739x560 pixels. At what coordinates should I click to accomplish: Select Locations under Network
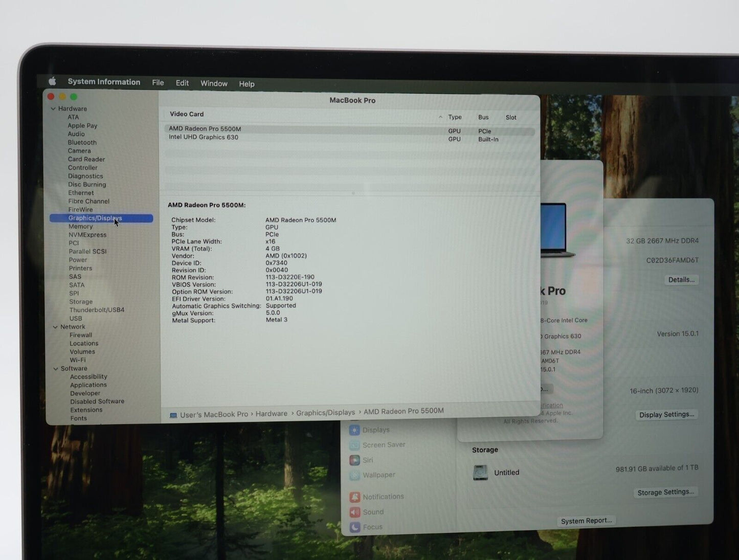click(84, 344)
